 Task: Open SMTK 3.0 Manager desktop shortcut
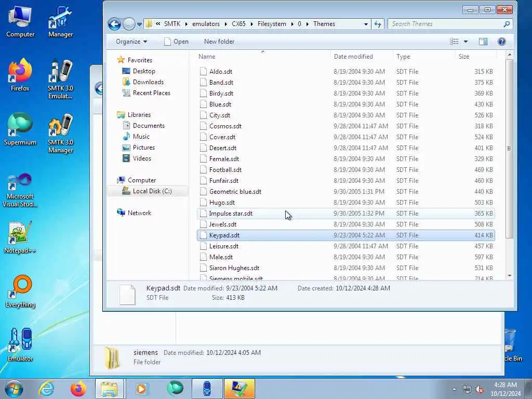point(60,134)
